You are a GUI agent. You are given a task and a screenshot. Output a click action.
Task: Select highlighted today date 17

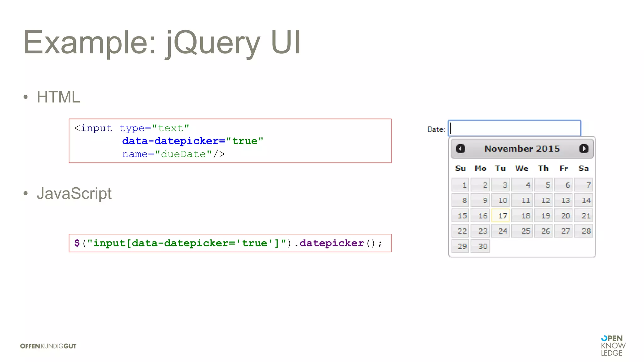[500, 216]
